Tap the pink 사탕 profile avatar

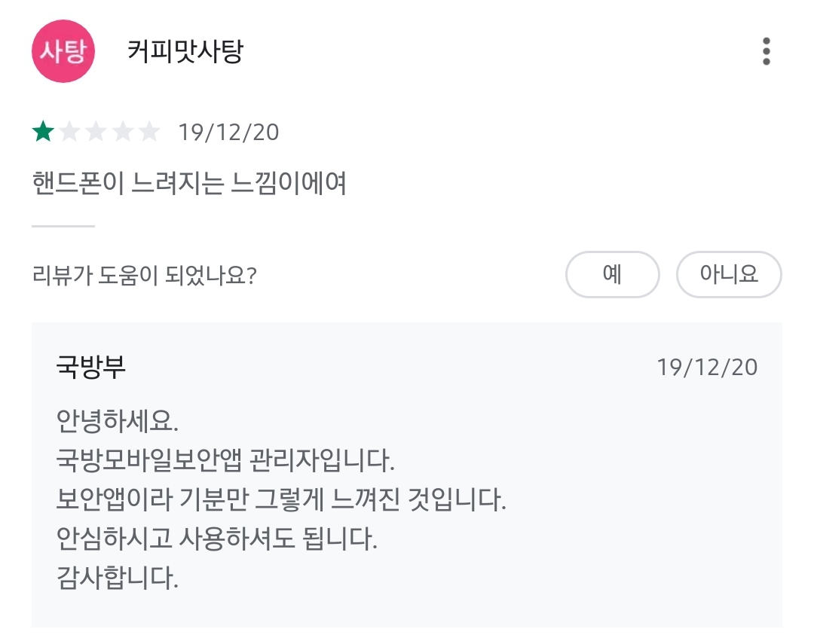(63, 51)
